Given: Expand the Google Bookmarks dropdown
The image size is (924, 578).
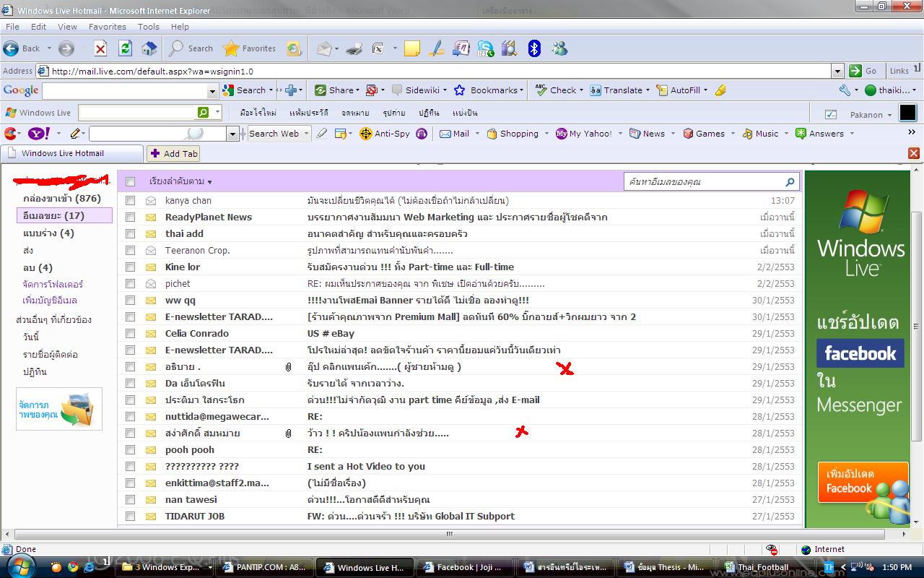Looking at the screenshot, I should 523,90.
